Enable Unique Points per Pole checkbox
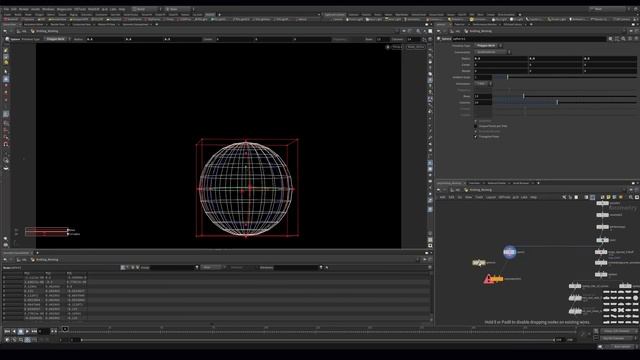640x360 pixels. click(x=476, y=126)
